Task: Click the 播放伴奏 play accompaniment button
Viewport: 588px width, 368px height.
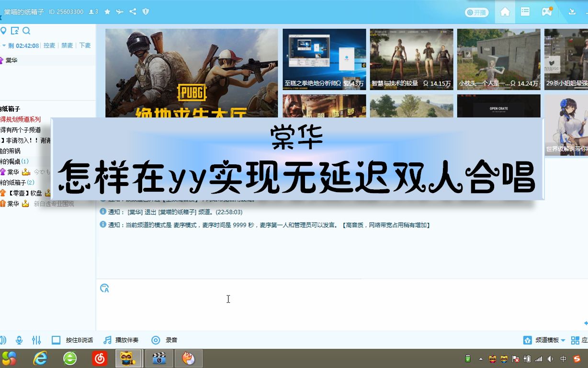Action: 121,340
